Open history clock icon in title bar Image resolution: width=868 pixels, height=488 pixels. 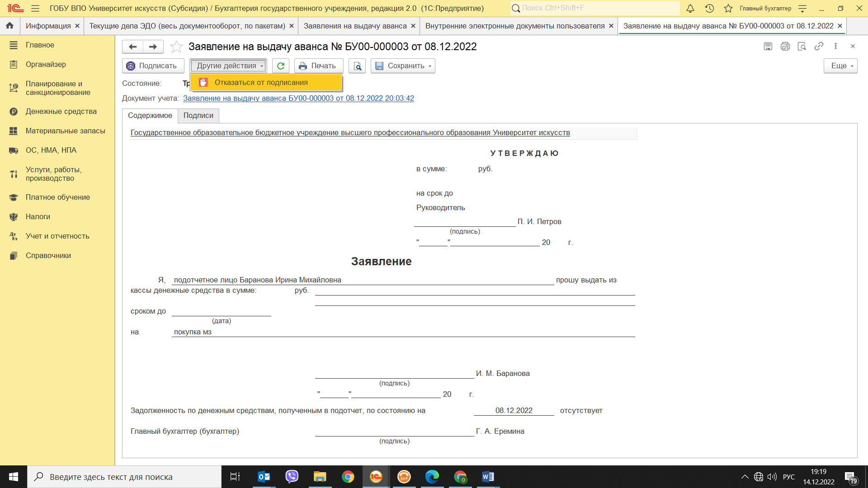tap(709, 8)
